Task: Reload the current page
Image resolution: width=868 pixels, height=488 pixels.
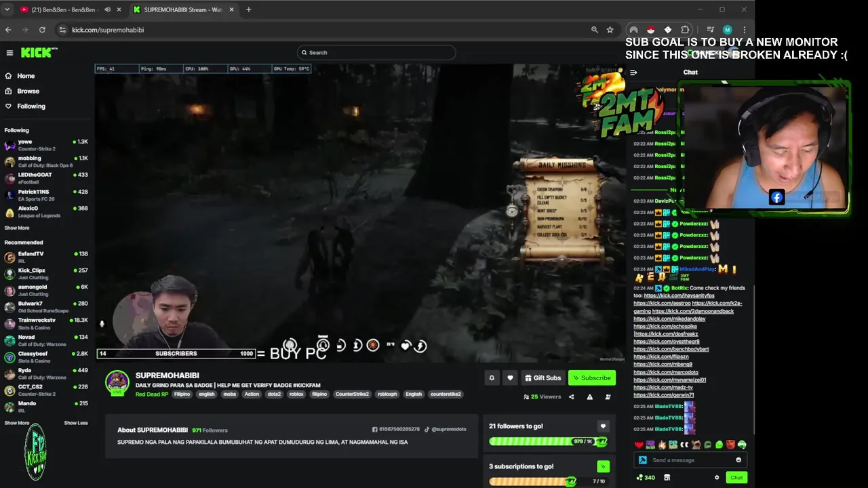Action: coord(42,30)
